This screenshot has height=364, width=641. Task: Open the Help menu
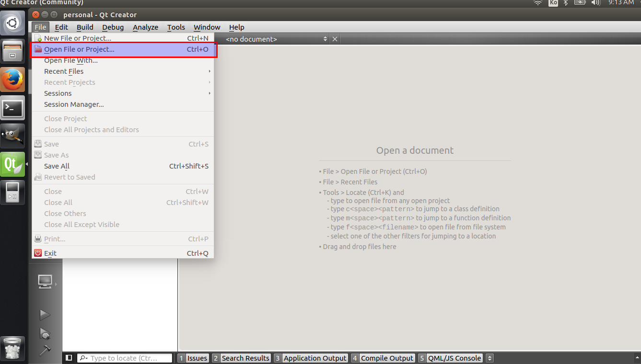point(236,27)
